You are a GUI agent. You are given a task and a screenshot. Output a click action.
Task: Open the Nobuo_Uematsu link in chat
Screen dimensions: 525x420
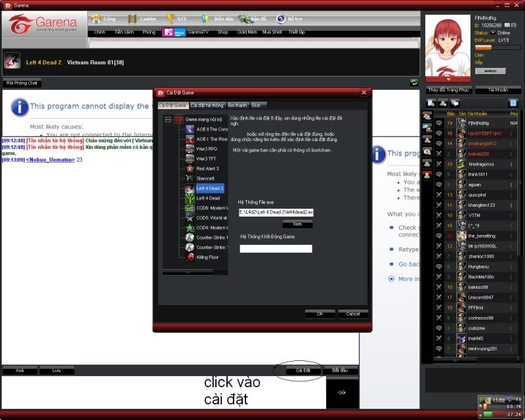51,159
